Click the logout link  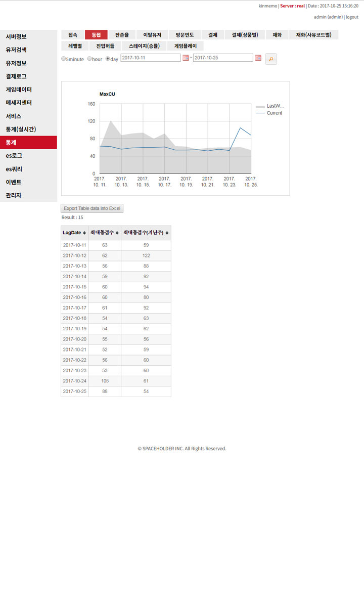click(x=352, y=17)
